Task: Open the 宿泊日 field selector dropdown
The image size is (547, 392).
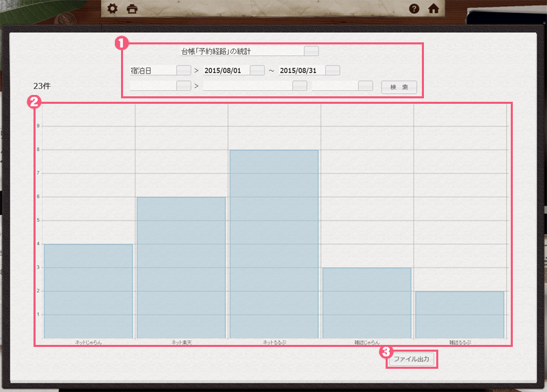Action: (183, 70)
